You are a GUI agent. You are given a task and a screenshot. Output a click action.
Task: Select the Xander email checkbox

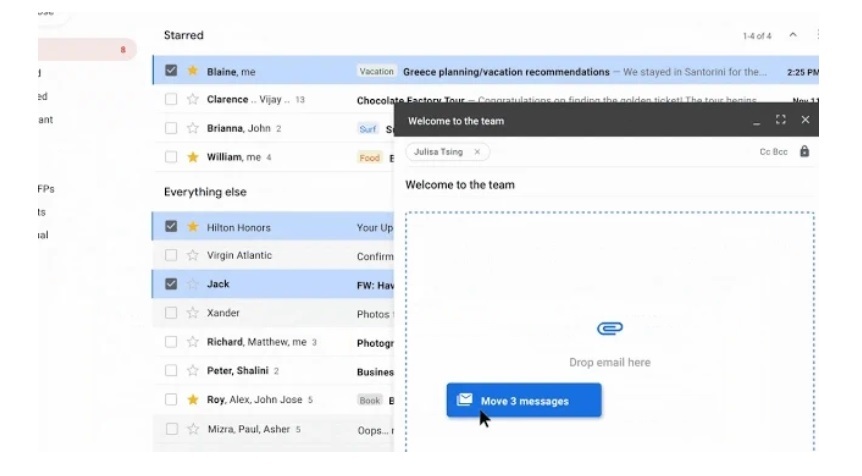(x=170, y=313)
